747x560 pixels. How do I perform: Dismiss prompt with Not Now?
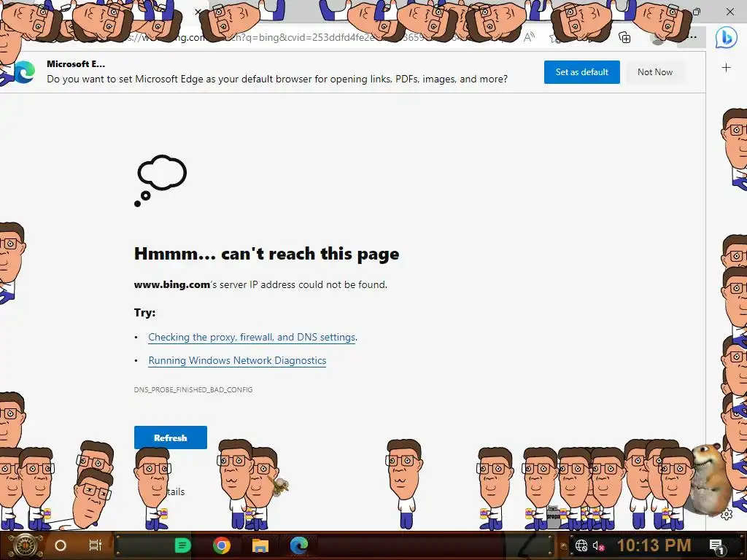pos(655,72)
